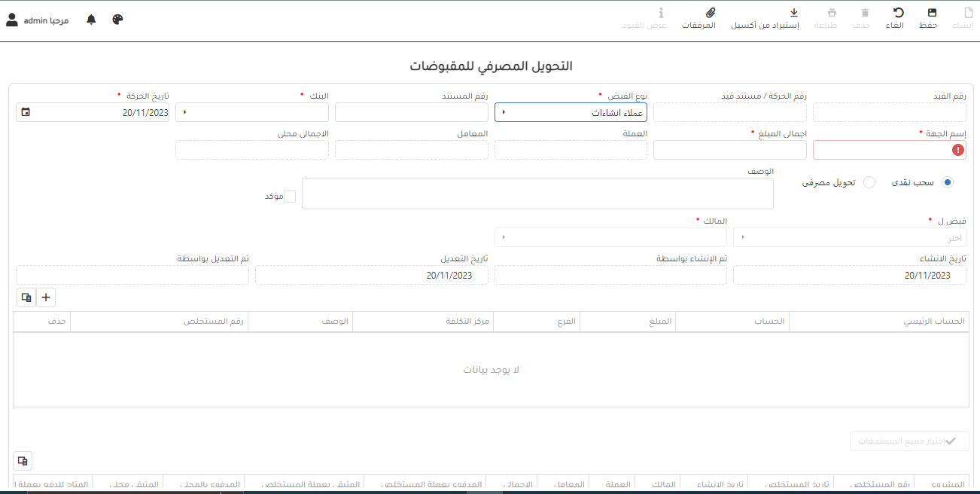Open the notifications bell icon

click(x=91, y=20)
